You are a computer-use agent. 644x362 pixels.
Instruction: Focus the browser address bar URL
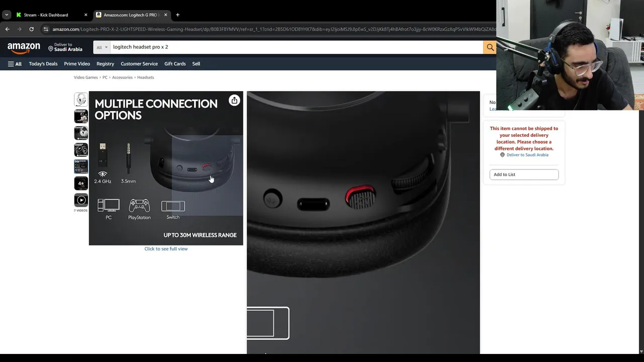pos(274,29)
